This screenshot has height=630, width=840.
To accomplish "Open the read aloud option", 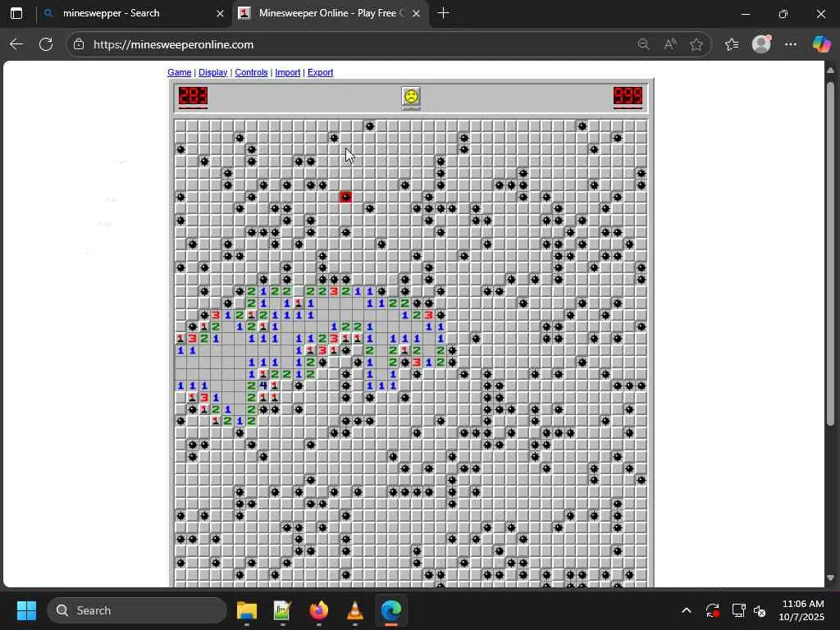I will pos(670,44).
